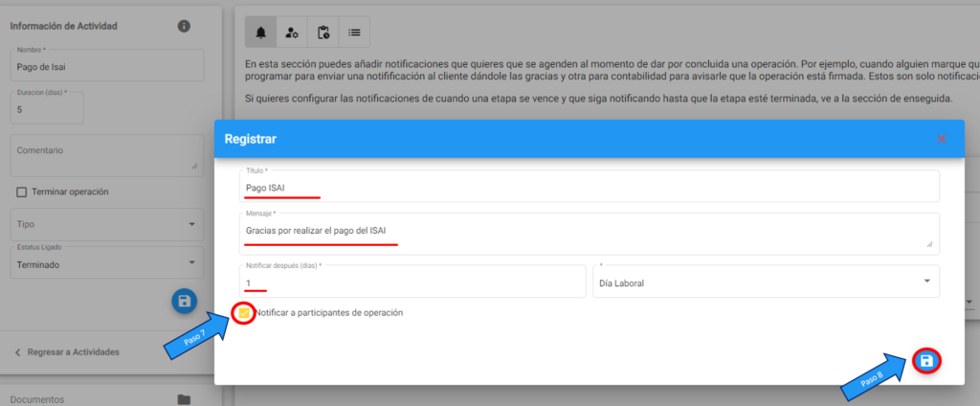The height and width of the screenshot is (406, 980).
Task: Click the Duracion (dias) field
Action: pos(47,107)
